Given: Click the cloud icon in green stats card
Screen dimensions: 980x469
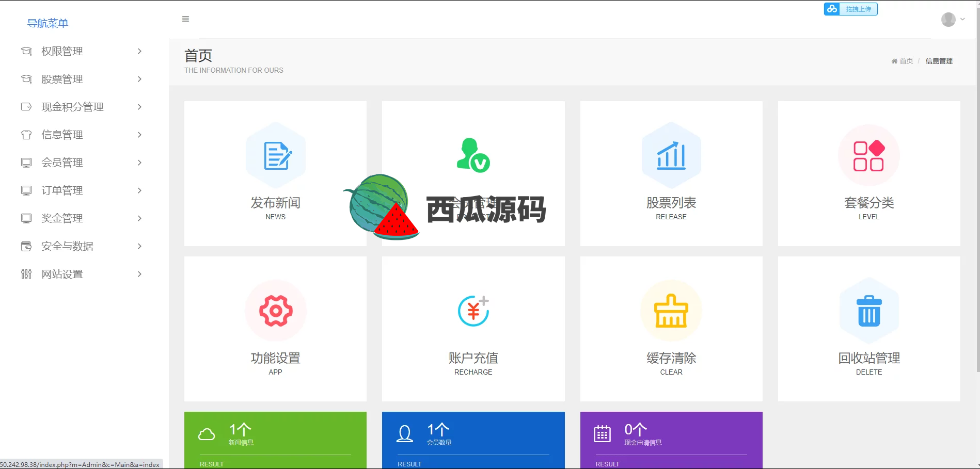Looking at the screenshot, I should coord(207,434).
